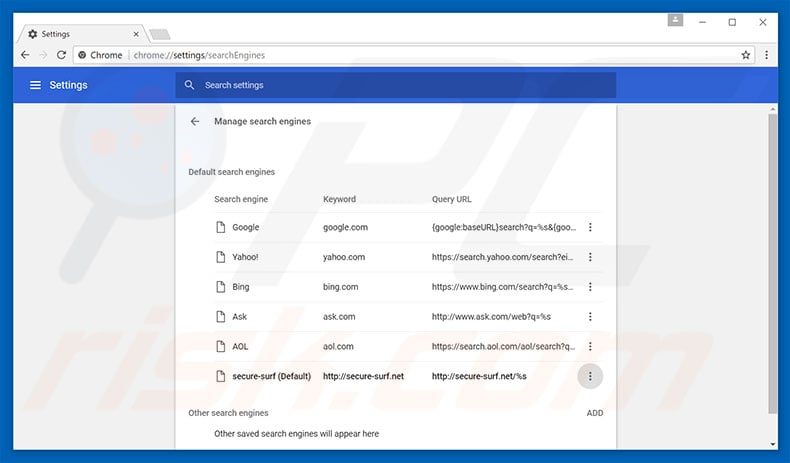
Task: Bookmark this page with the star icon
Action: [746, 55]
